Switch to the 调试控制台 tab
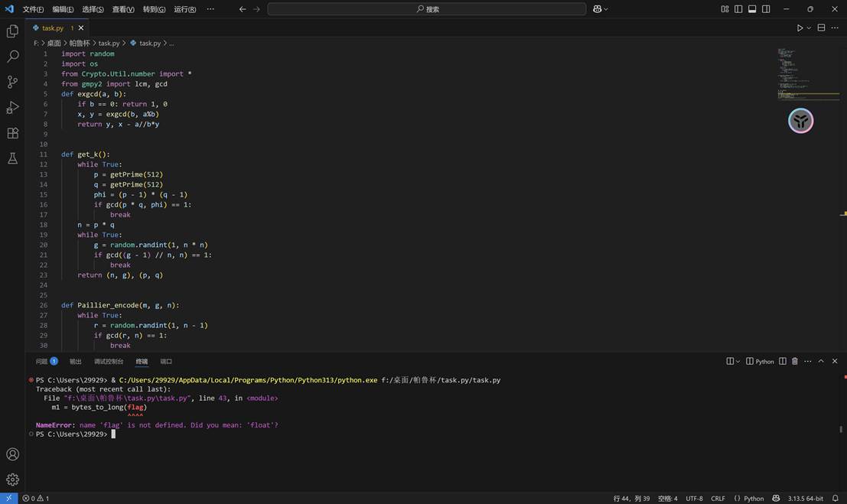Viewport: 847px width, 504px height. point(108,361)
